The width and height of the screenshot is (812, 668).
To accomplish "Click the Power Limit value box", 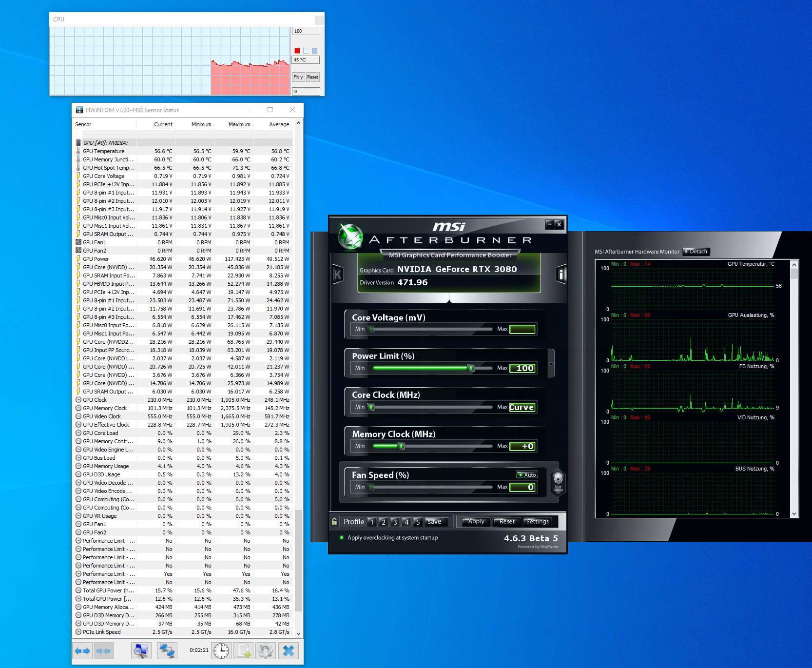I will click(x=522, y=368).
